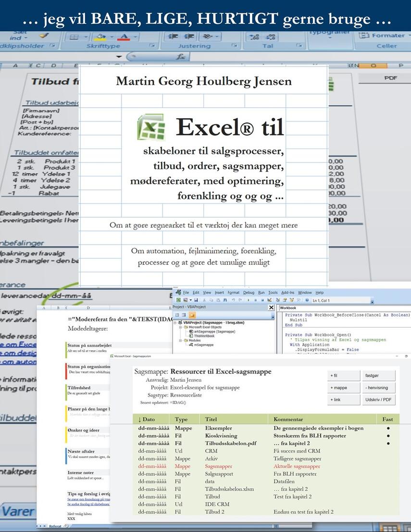Collapse the VBAProject (Sagsmappe) tree node
Viewport: 411px width, 532px height.
[x=175, y=322]
